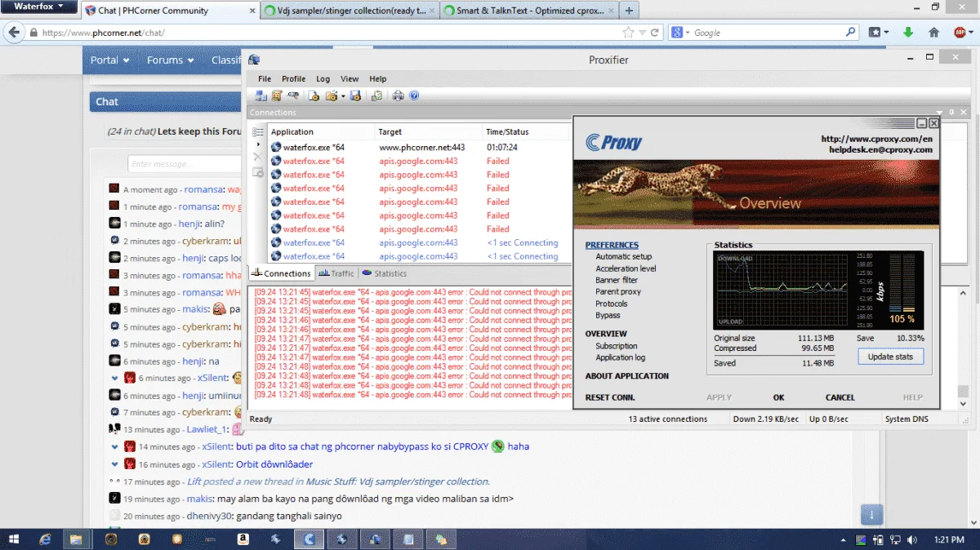Open the PREFERENCES link in CProxy
This screenshot has height=550, width=980.
click(x=612, y=245)
